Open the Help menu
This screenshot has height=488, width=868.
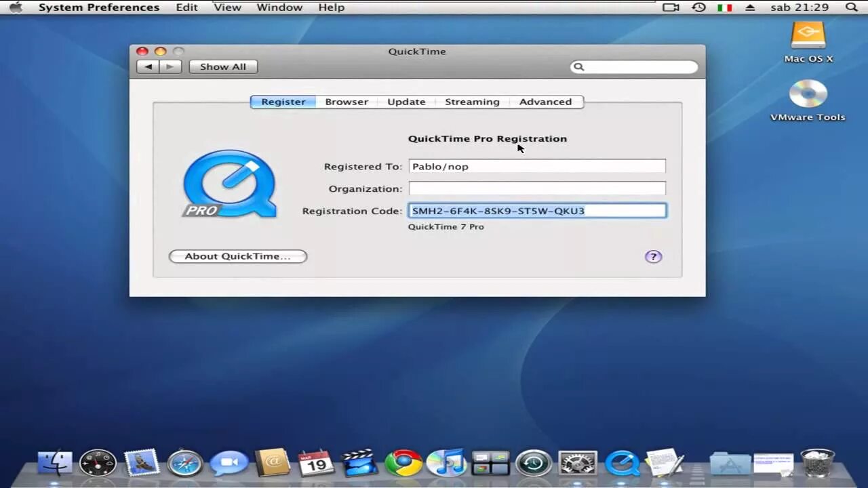coord(332,7)
